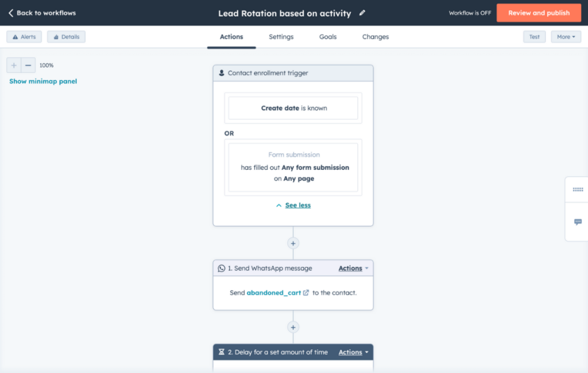Expand the More dropdown menu
Viewport: 588px width, 373px height.
point(566,37)
